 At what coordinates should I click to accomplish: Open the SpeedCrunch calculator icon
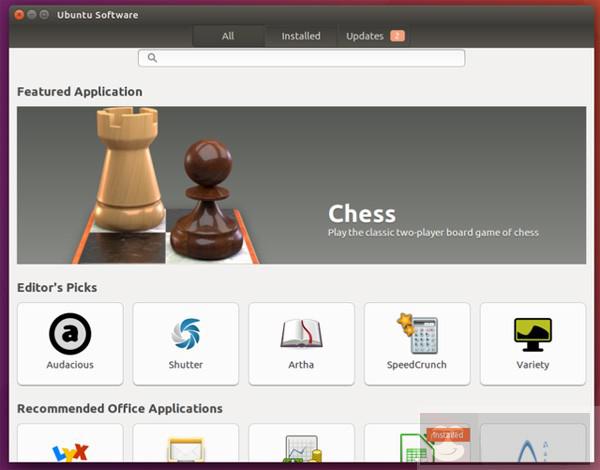[x=417, y=333]
